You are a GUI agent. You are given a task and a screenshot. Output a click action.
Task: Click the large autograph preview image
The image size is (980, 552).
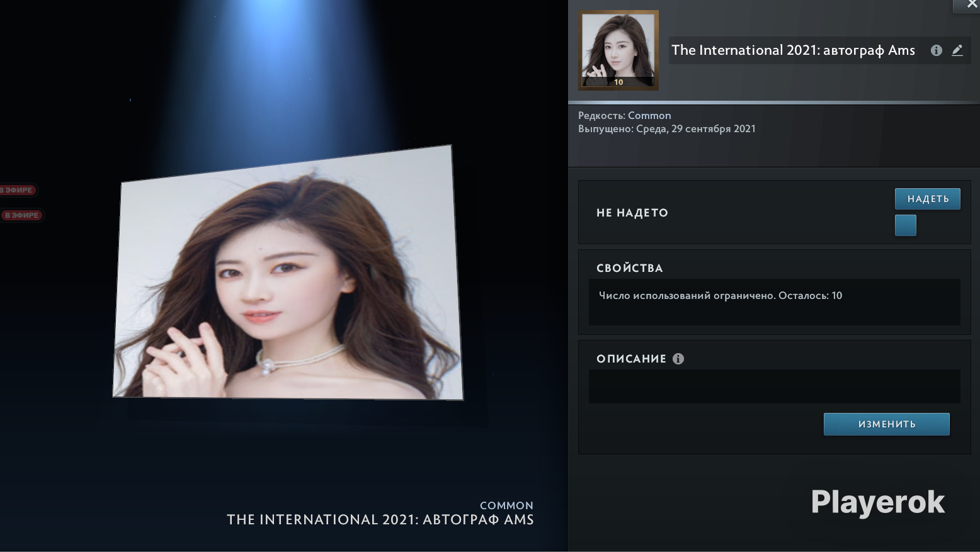pyautogui.click(x=288, y=273)
